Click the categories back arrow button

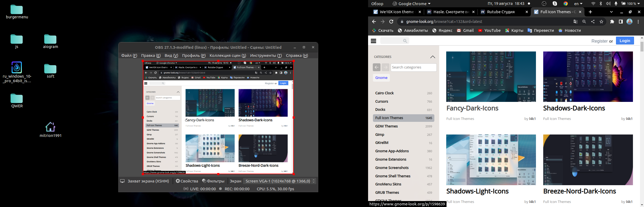pos(377,67)
